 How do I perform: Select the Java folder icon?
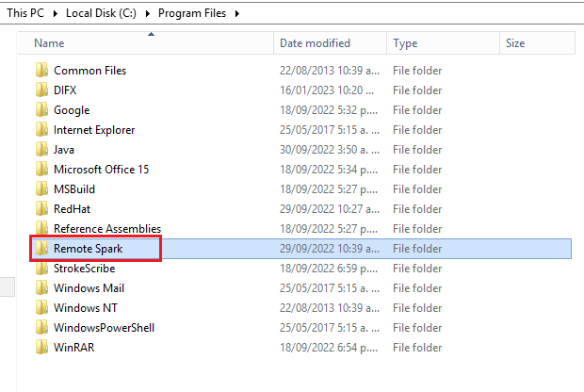(x=41, y=149)
